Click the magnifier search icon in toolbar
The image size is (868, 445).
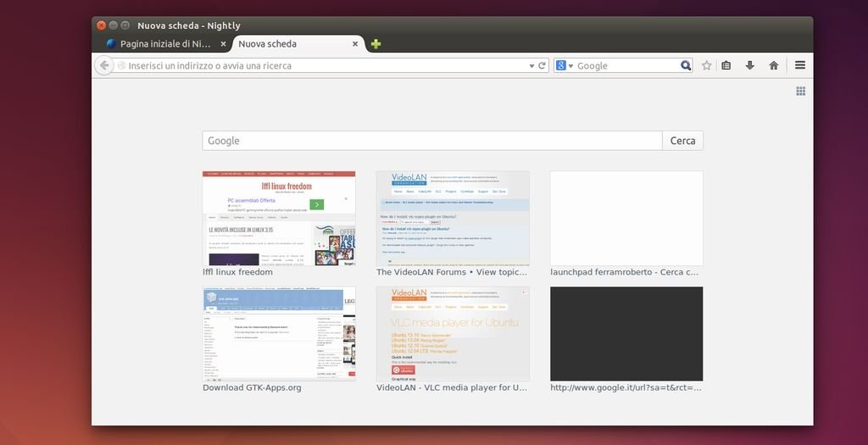click(686, 65)
